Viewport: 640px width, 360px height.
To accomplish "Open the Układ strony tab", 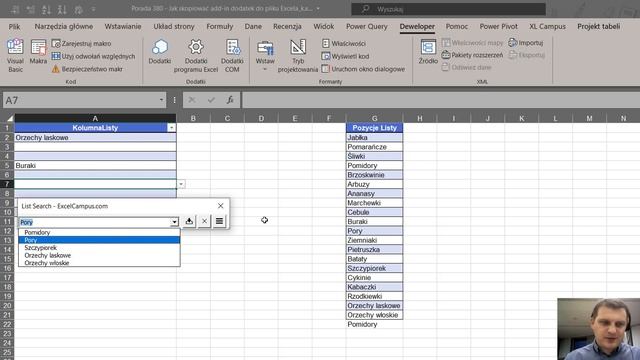I will [x=174, y=26].
